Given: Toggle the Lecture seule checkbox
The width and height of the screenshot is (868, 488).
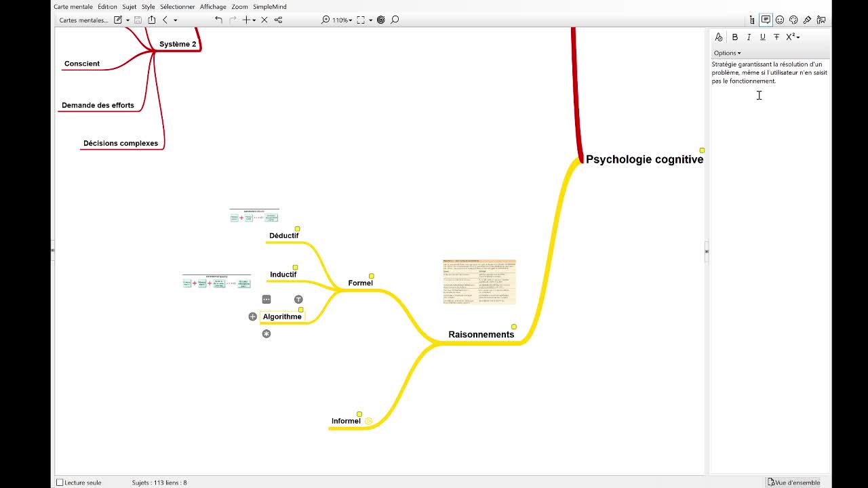Looking at the screenshot, I should coord(60,483).
